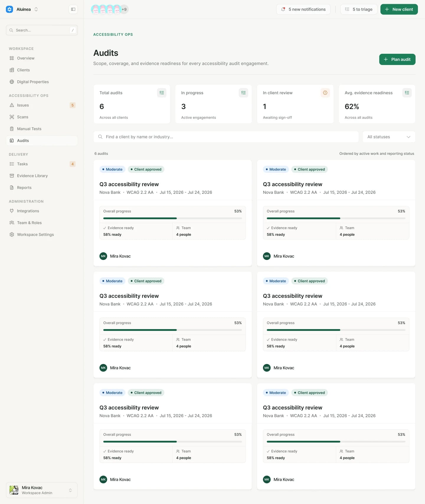Open the Mira Kovac Workspace Admin menu
The width and height of the screenshot is (425, 504).
click(42, 490)
